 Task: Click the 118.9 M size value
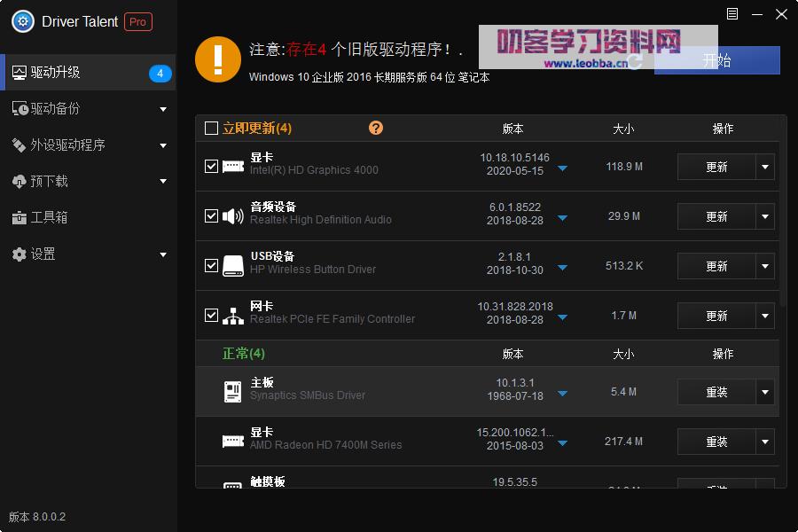[x=624, y=167]
